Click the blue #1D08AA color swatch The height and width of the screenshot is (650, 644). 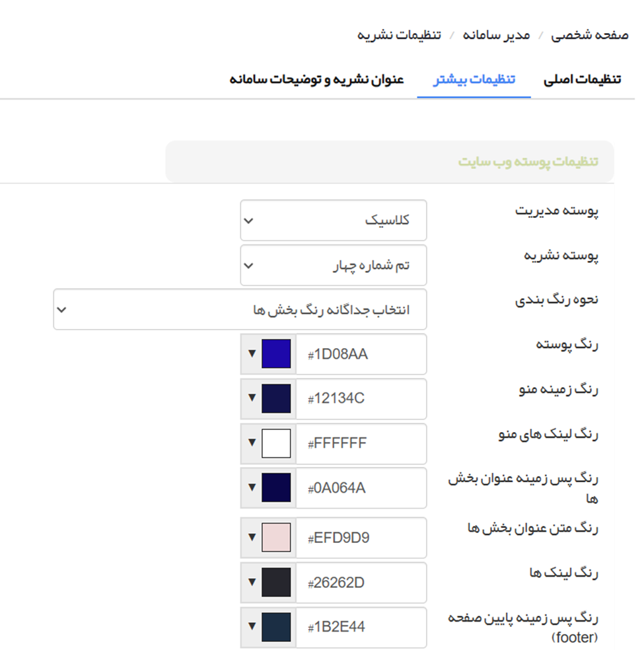click(x=276, y=354)
